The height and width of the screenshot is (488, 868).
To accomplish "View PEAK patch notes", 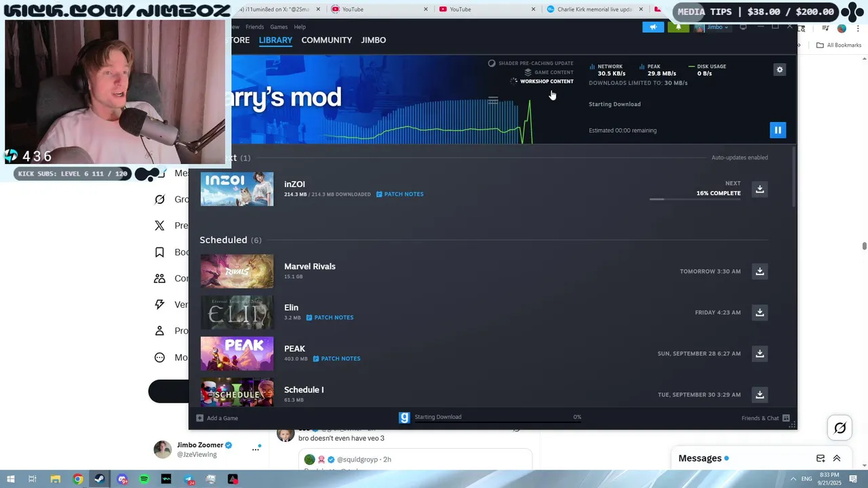I will click(337, 359).
